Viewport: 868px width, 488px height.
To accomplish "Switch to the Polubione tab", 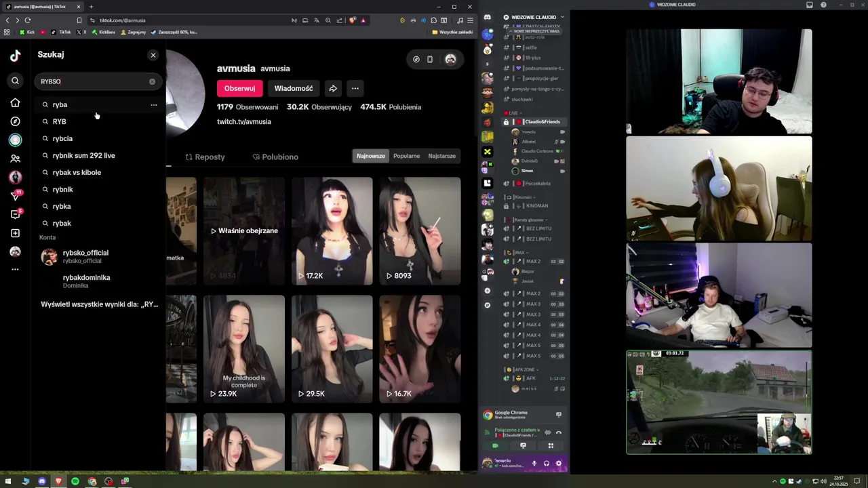I will pyautogui.click(x=275, y=157).
